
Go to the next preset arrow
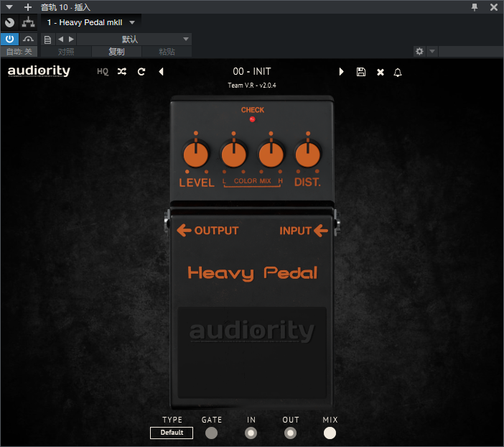point(341,71)
